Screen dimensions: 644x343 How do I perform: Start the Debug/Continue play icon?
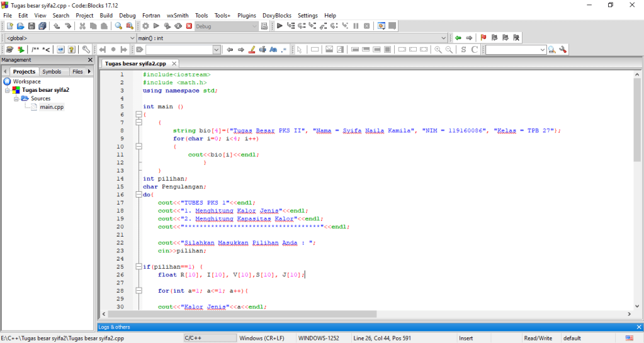tap(280, 26)
